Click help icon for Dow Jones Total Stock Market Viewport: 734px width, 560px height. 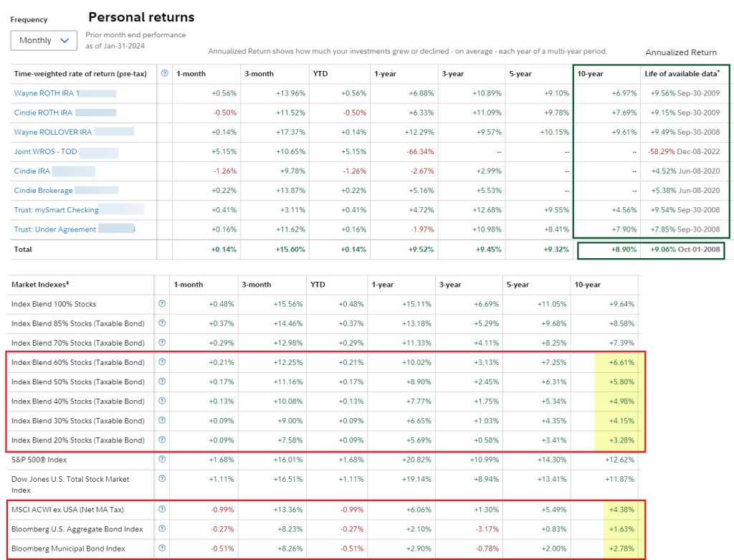coord(161,479)
